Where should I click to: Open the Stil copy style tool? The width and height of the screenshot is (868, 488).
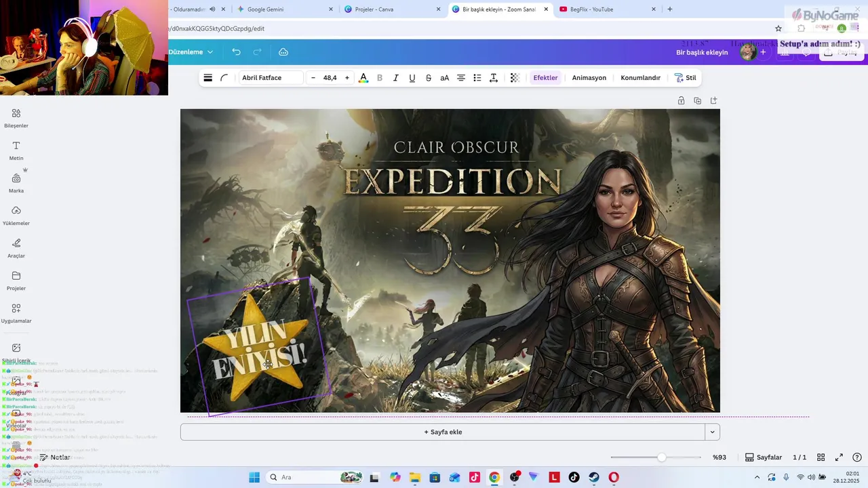click(686, 78)
